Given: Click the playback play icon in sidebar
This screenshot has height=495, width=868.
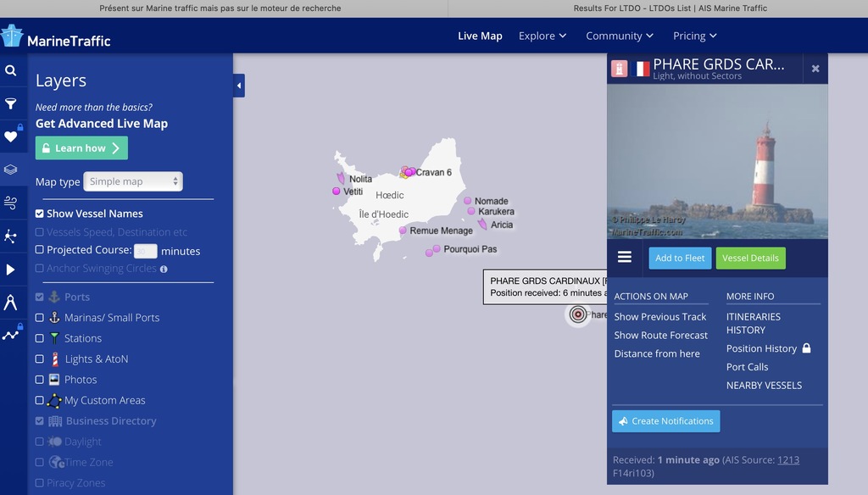Looking at the screenshot, I should pyautogui.click(x=10, y=270).
